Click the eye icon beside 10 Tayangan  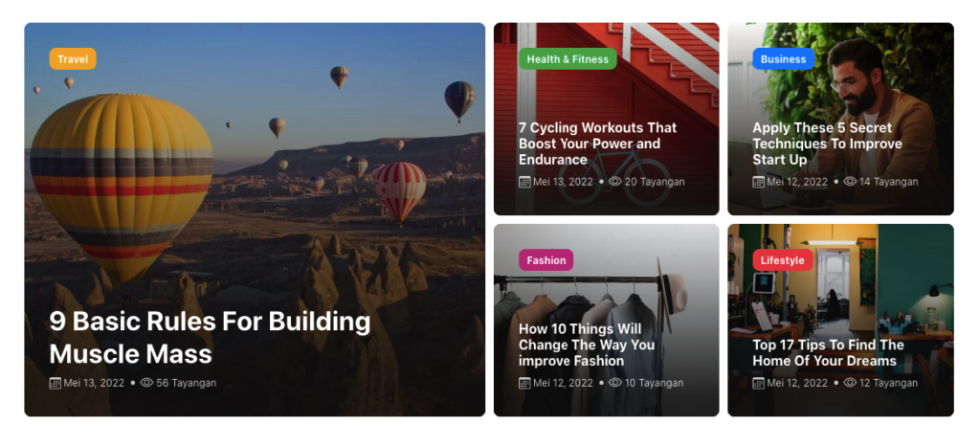pos(615,383)
